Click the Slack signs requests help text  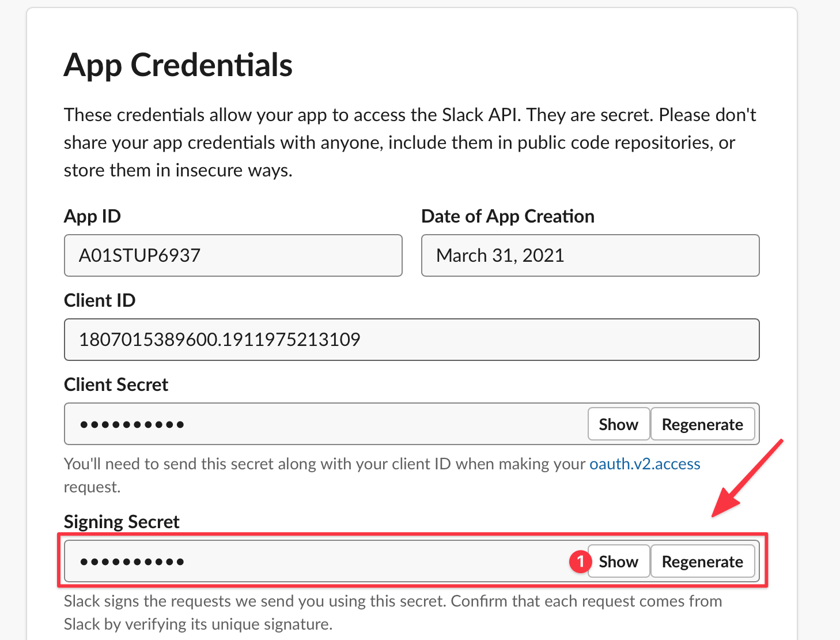tap(392, 612)
